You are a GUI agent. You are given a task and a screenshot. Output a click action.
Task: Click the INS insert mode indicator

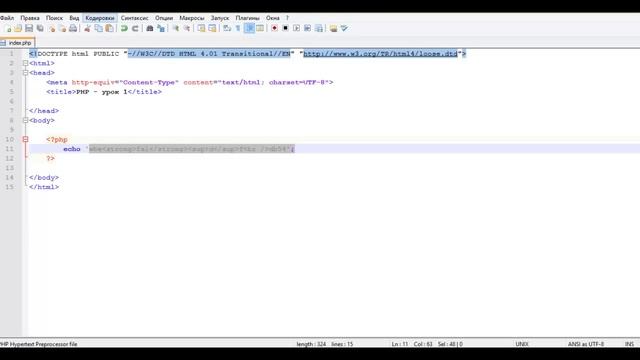629,344
